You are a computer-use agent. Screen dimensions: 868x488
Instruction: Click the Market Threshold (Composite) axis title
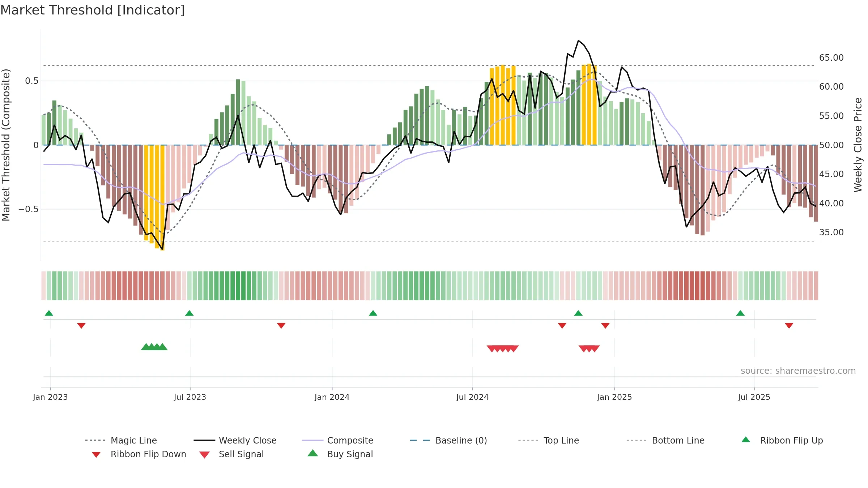coord(6,145)
